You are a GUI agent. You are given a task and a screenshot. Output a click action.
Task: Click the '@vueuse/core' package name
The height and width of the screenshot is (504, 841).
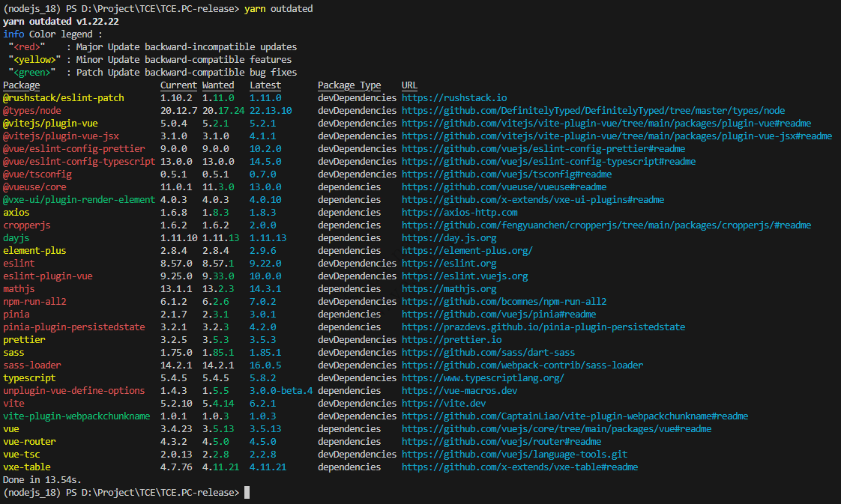(x=35, y=187)
